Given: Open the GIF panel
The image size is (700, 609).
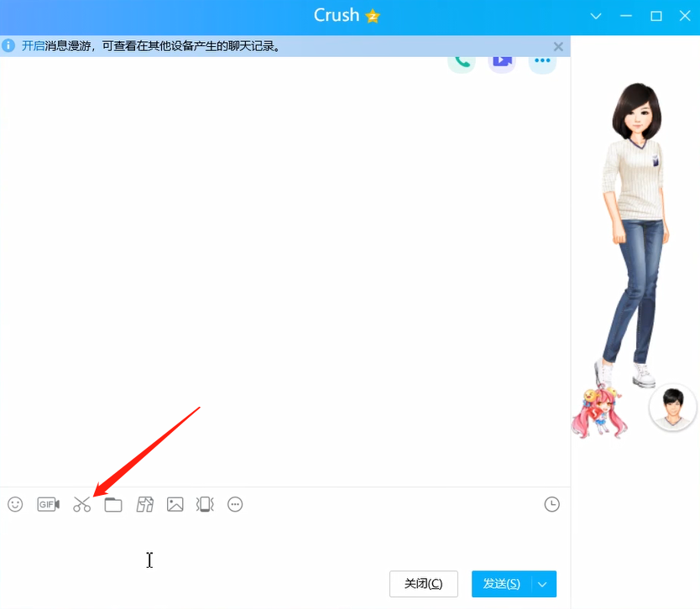Looking at the screenshot, I should point(48,504).
